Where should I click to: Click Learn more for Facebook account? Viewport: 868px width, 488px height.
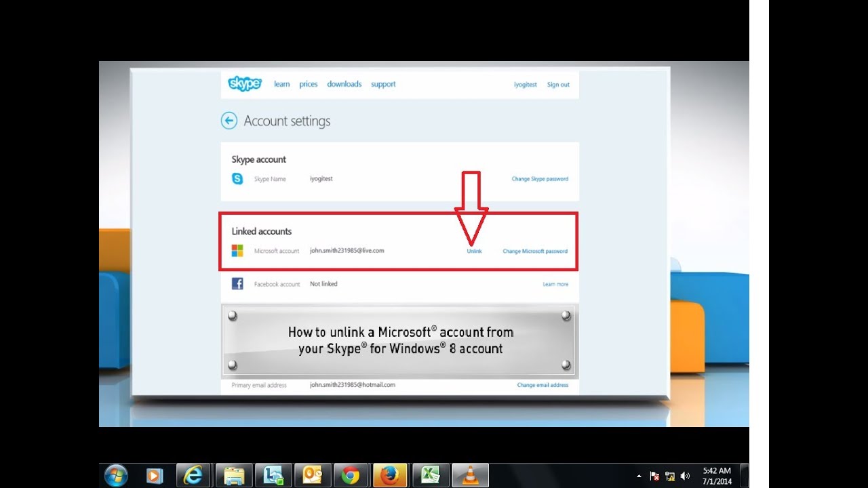coord(555,284)
